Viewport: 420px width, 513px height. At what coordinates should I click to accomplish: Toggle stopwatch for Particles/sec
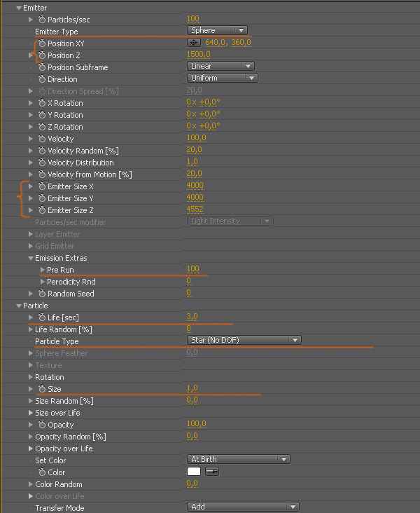pos(42,20)
